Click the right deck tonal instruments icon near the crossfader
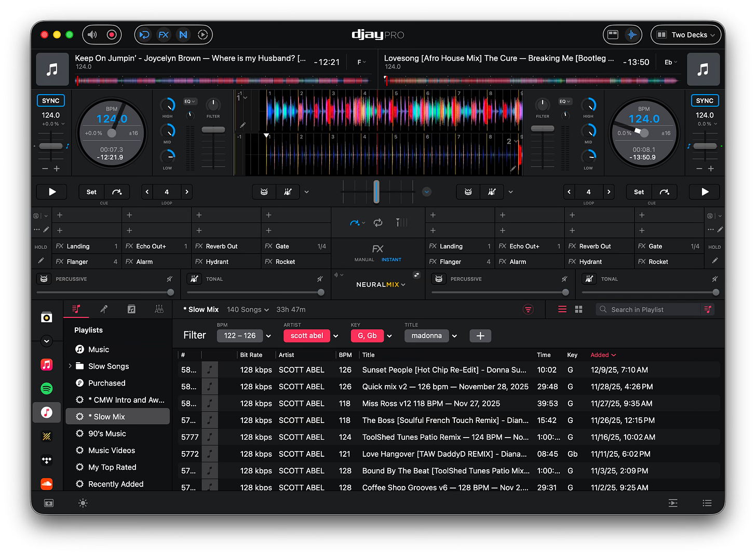756x555 pixels. click(x=492, y=192)
